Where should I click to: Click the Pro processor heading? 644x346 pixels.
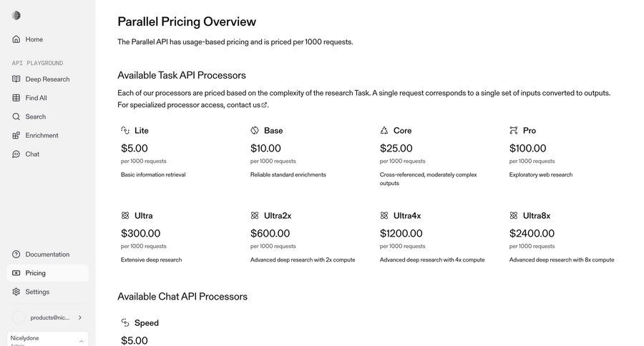(x=529, y=131)
